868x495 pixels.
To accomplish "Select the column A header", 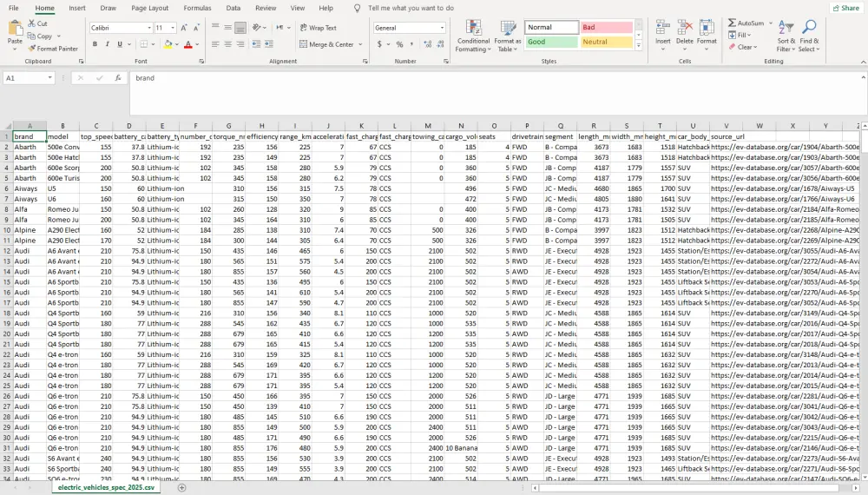I will (x=30, y=126).
